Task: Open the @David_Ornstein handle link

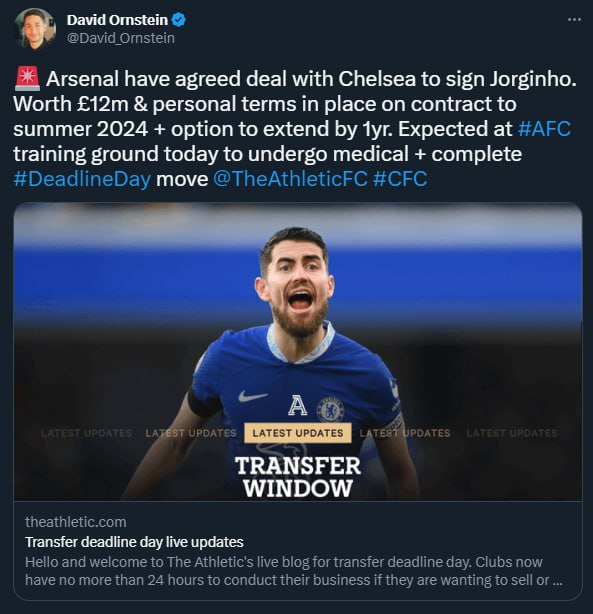Action: point(121,38)
